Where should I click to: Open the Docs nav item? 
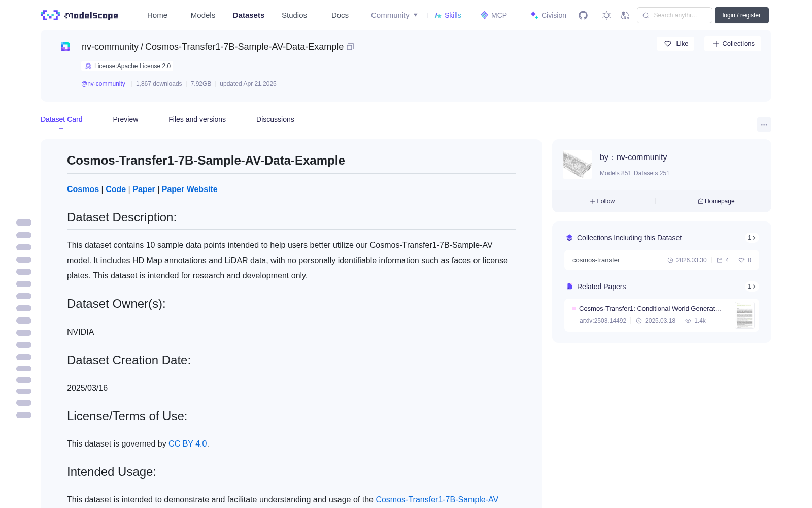[x=340, y=15]
